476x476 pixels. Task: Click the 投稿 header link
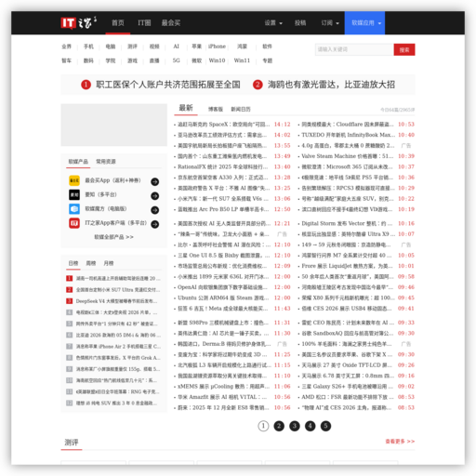click(300, 23)
